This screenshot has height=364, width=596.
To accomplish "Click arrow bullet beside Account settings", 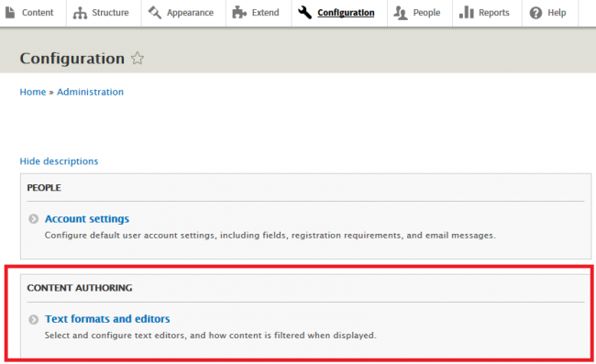I will coord(33,219).
